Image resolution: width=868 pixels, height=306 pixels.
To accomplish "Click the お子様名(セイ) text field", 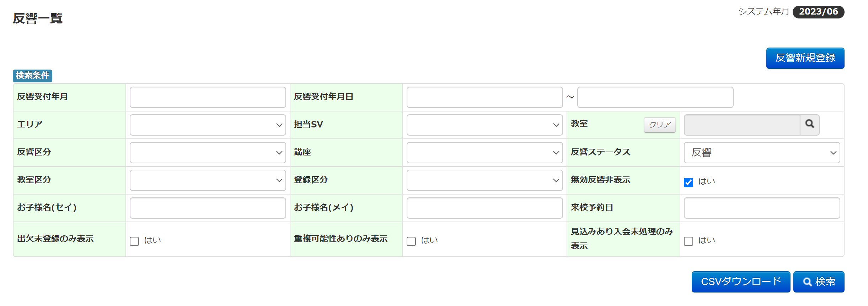I will (208, 208).
